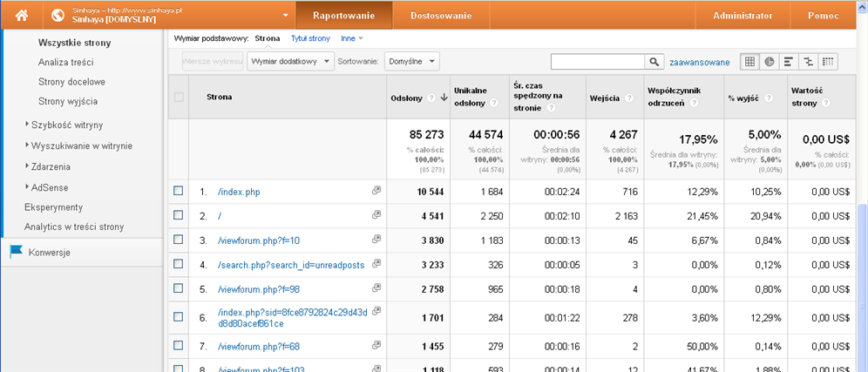This screenshot has height=372, width=868.
Task: Switch to pivot table view
Action: tap(828, 62)
